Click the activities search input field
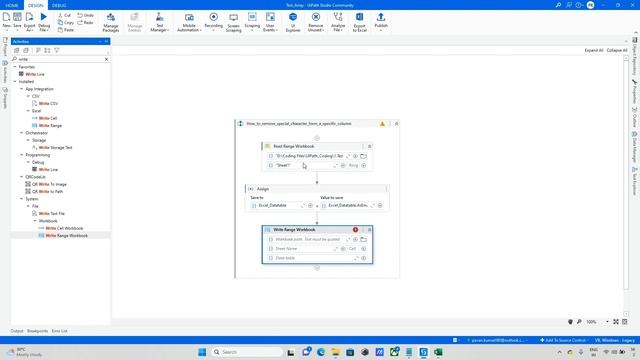Viewport: 640px width, 360px height. click(60, 59)
